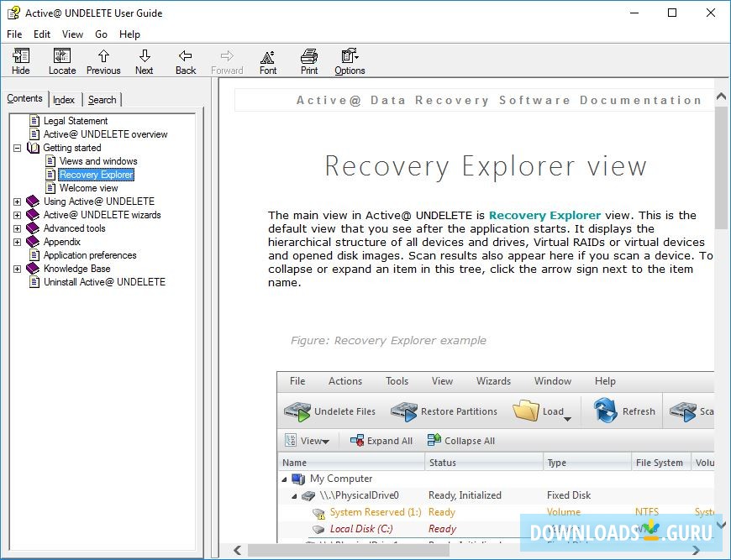Click the Font toolbar icon

(267, 56)
